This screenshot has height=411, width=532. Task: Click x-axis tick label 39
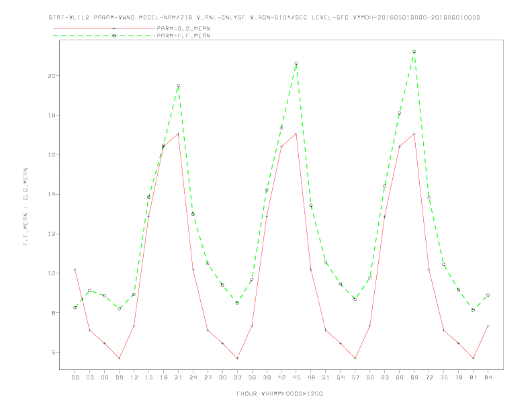pos(267,377)
